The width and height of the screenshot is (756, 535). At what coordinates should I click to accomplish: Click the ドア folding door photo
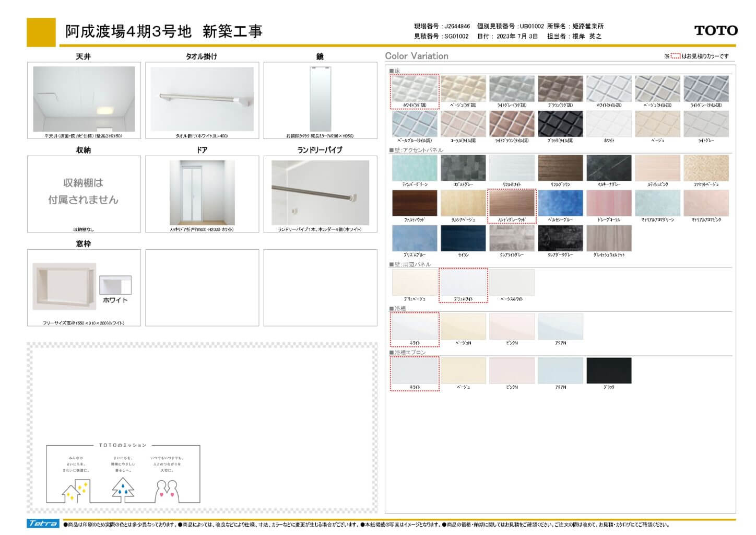click(x=202, y=192)
